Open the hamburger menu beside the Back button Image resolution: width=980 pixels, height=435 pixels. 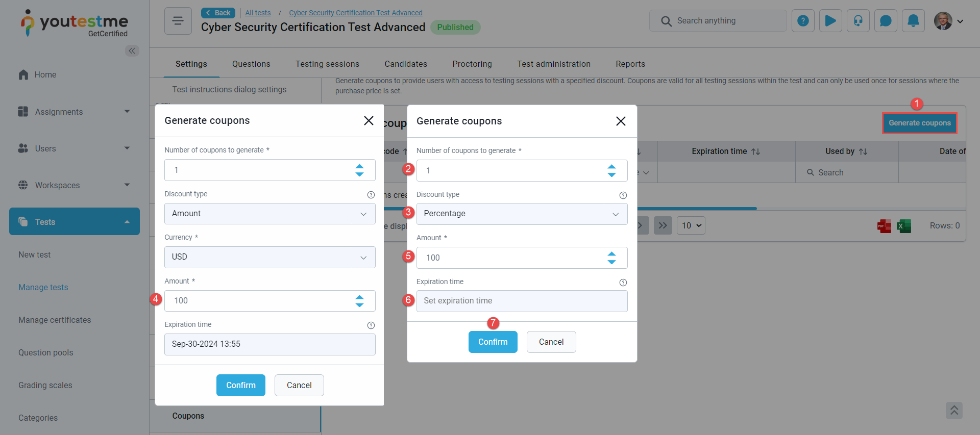tap(178, 21)
